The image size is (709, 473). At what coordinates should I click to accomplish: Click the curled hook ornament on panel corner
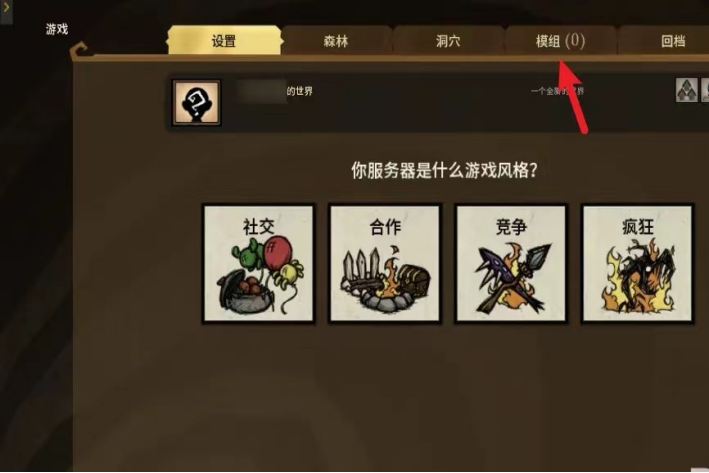80,50
